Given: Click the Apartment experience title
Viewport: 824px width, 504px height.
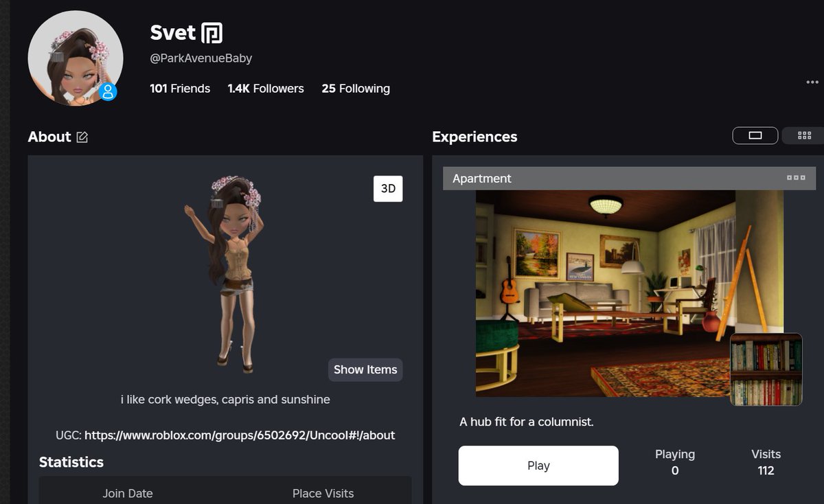Looking at the screenshot, I should [482, 179].
